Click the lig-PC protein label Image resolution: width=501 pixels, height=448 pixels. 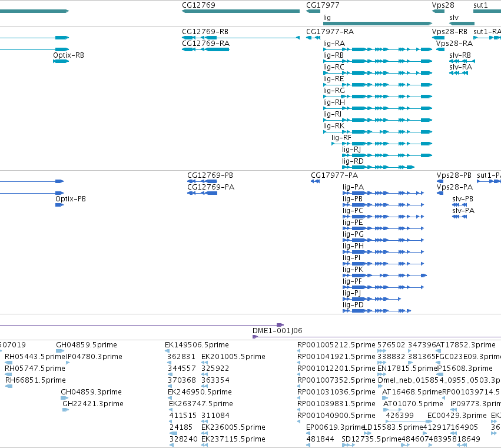tap(353, 211)
